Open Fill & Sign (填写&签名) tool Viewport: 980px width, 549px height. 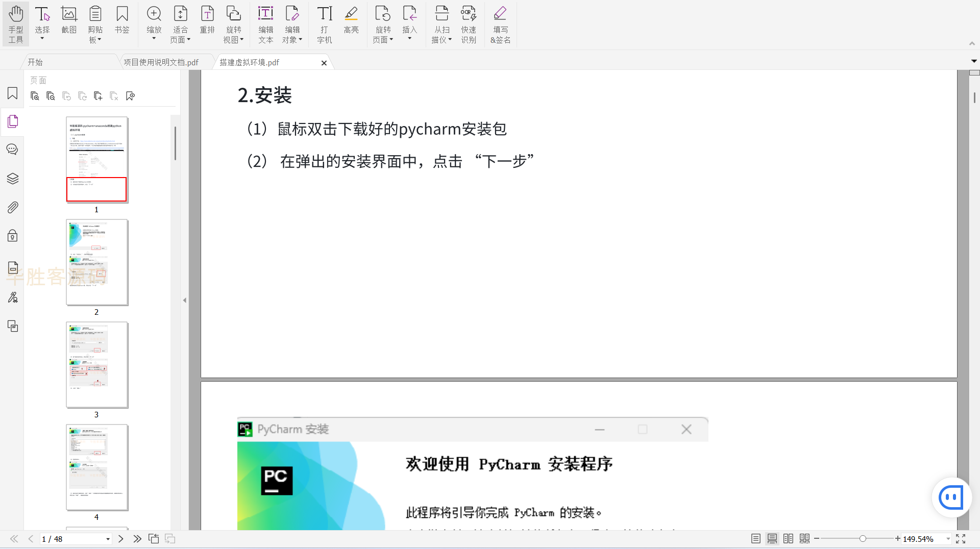pos(500,24)
